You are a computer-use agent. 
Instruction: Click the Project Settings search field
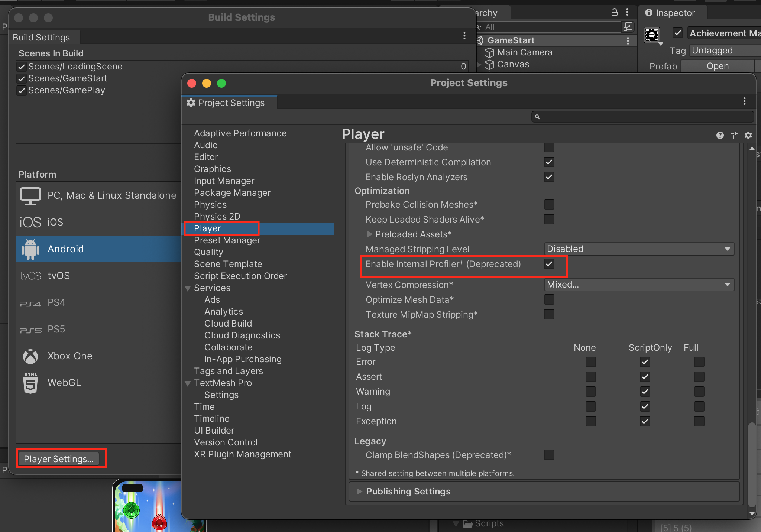pyautogui.click(x=643, y=117)
